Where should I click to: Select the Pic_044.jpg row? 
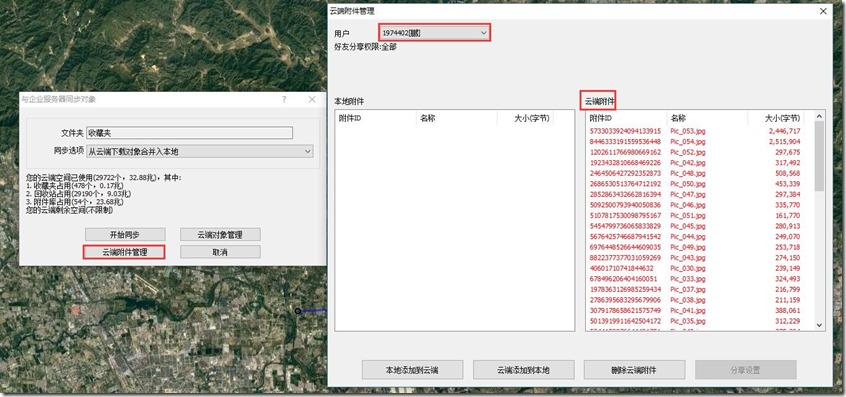click(x=700, y=236)
